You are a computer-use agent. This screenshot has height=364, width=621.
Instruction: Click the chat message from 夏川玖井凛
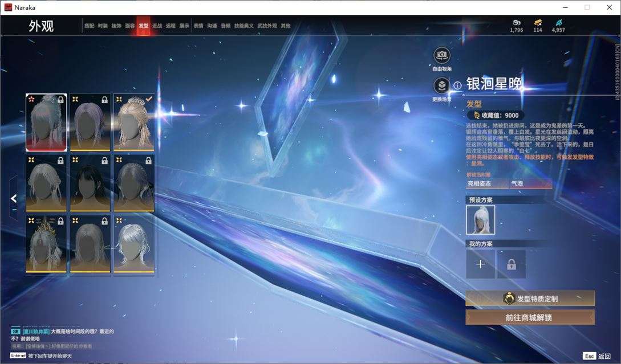point(63,335)
